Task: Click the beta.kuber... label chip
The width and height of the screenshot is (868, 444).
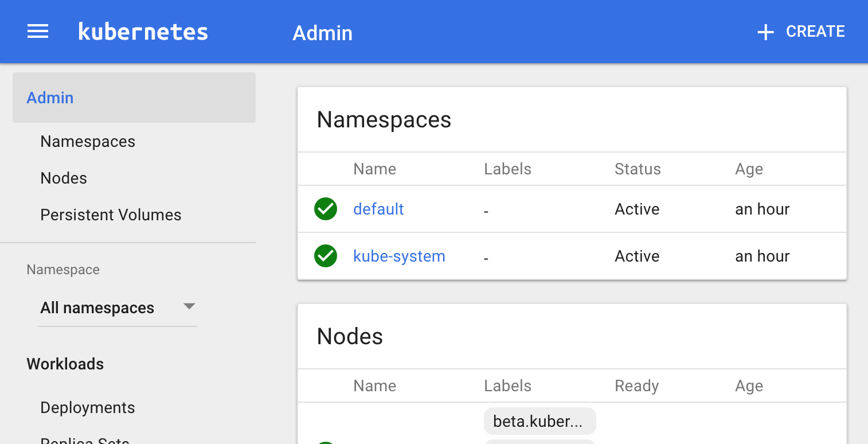Action: tap(540, 421)
